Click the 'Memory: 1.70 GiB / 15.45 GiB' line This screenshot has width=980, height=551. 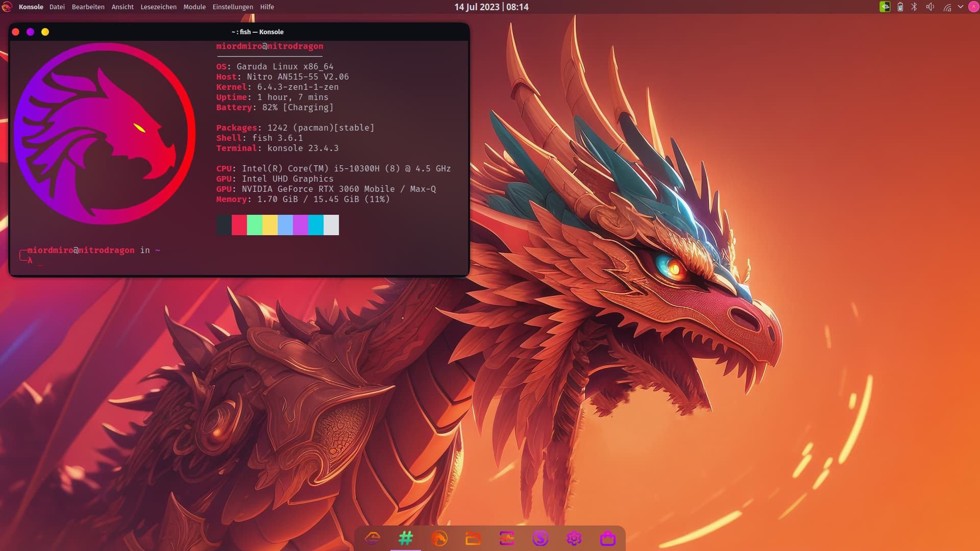click(x=303, y=199)
